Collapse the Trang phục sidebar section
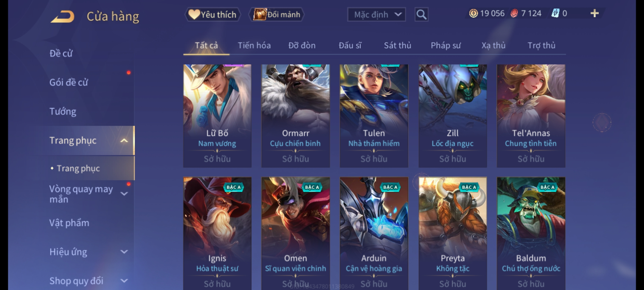Image resolution: width=644 pixels, height=290 pixels. 124,140
